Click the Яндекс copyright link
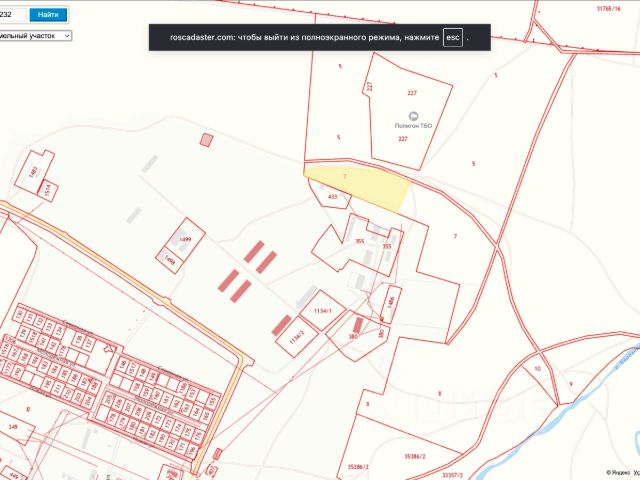 (616, 472)
